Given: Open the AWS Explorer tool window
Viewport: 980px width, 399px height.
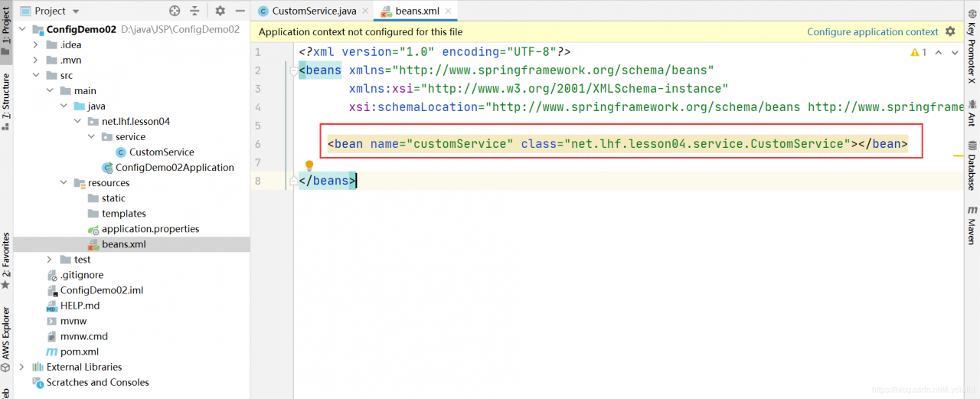Looking at the screenshot, I should coord(6,339).
